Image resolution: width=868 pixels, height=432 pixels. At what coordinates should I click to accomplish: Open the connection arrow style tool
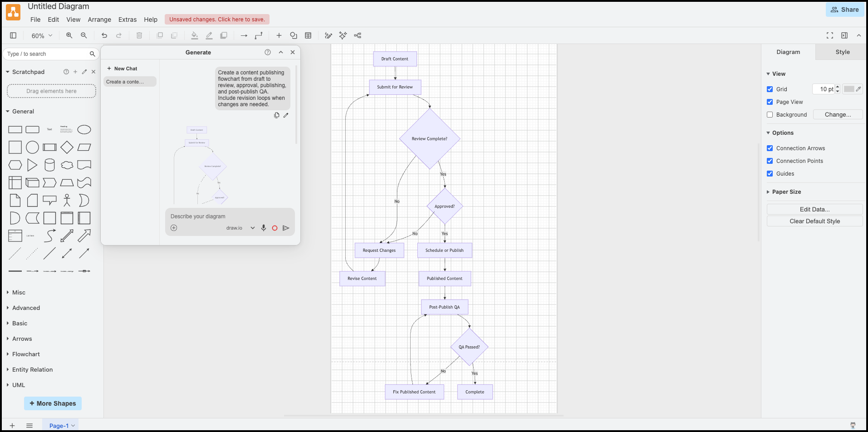[x=244, y=35]
